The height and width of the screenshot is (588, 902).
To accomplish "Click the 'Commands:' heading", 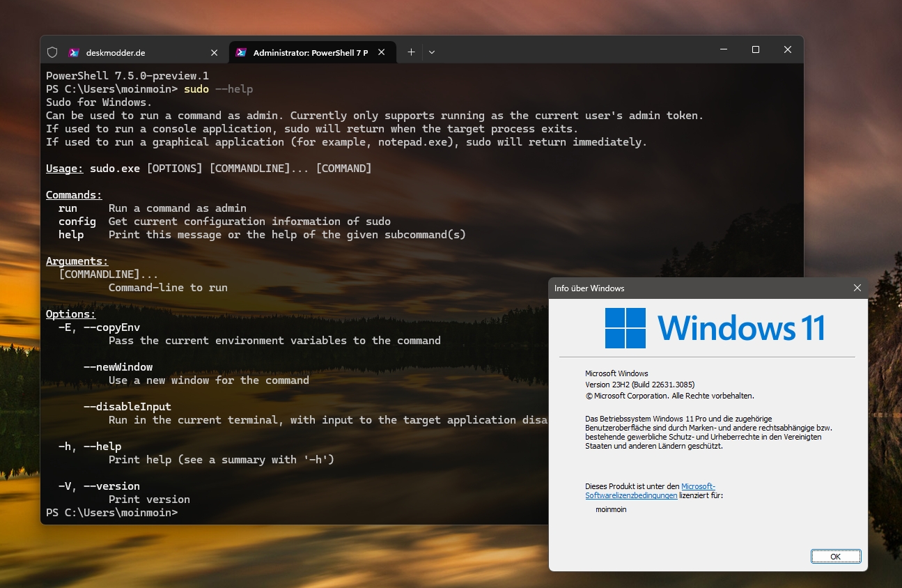I will (x=74, y=195).
